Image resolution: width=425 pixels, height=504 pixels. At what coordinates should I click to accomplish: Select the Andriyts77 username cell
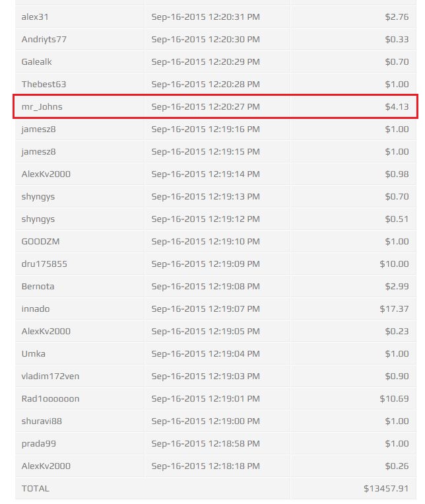click(x=44, y=39)
